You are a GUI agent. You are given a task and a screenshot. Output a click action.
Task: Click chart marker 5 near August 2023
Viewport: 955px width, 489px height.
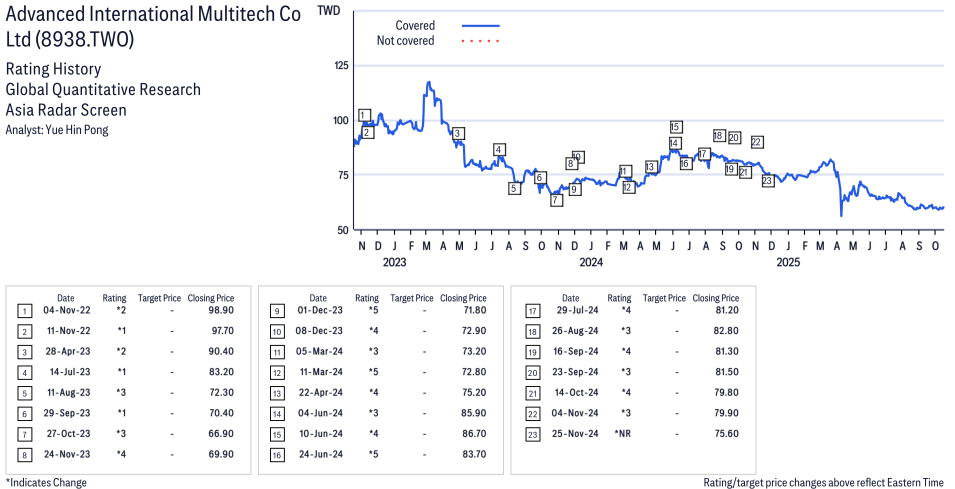[514, 188]
